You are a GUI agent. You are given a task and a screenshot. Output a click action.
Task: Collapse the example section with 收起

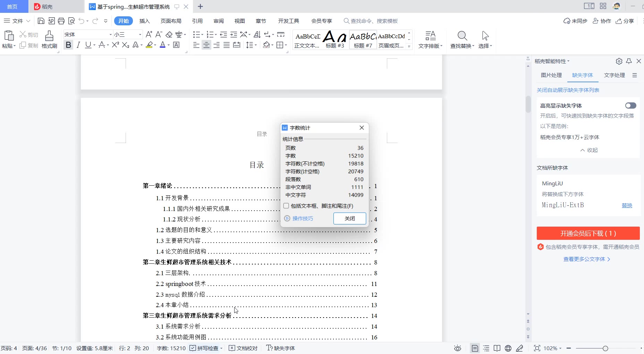point(589,150)
